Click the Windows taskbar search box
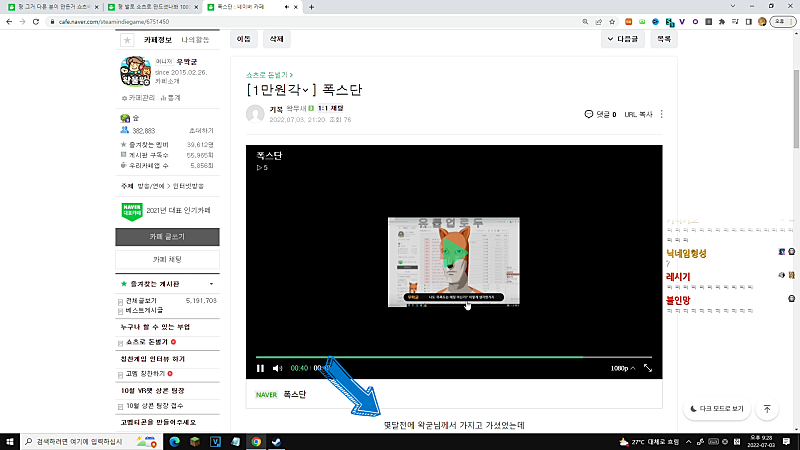 (91, 442)
